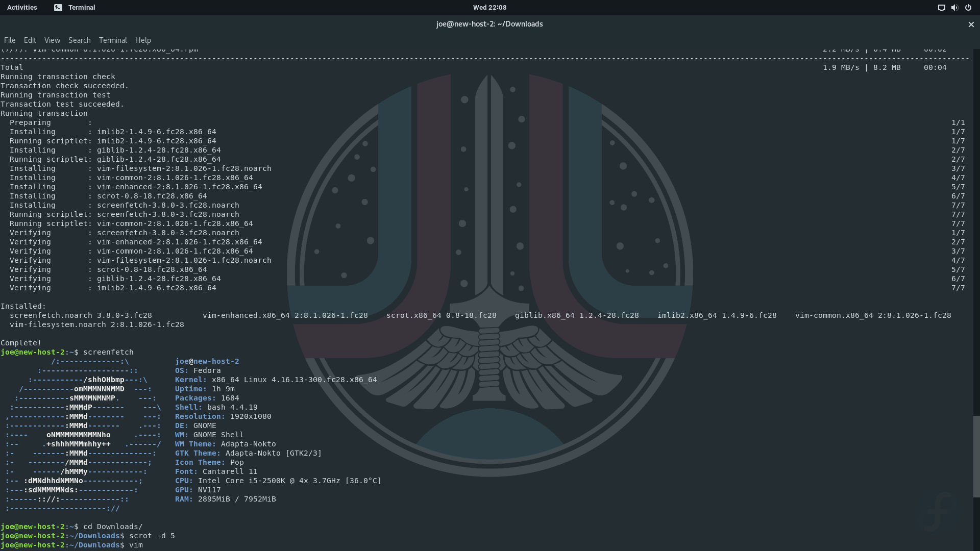This screenshot has height=551, width=980.
Task: Click the volume speaker icon
Action: [954, 8]
